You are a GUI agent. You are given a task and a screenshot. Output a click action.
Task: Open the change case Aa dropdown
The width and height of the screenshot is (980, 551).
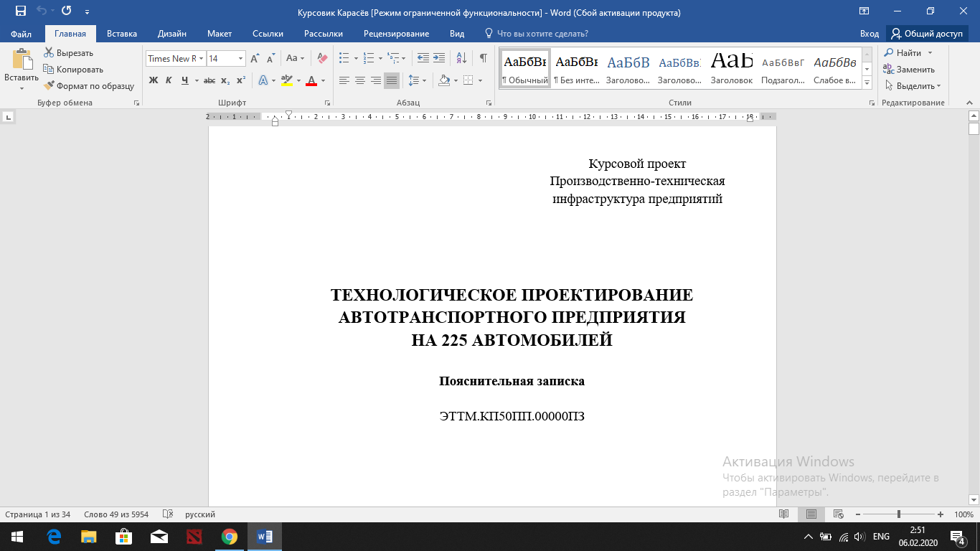coord(295,59)
